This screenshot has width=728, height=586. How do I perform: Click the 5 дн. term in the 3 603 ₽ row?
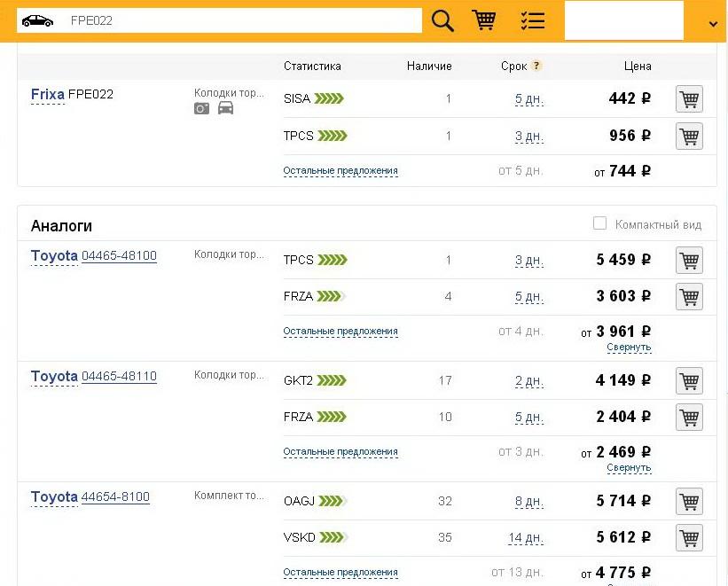click(x=528, y=297)
